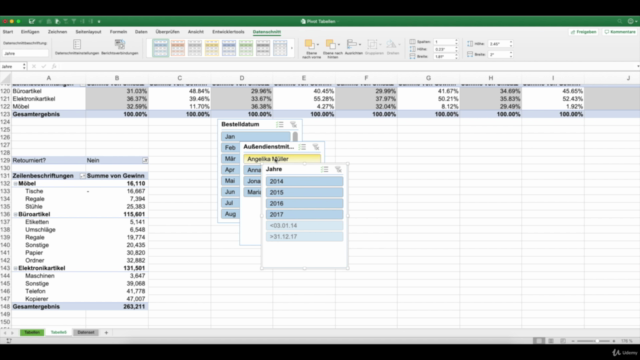Screen dimensions: 640x360
Task: Open the Start ribbon tab
Action: 8,32
